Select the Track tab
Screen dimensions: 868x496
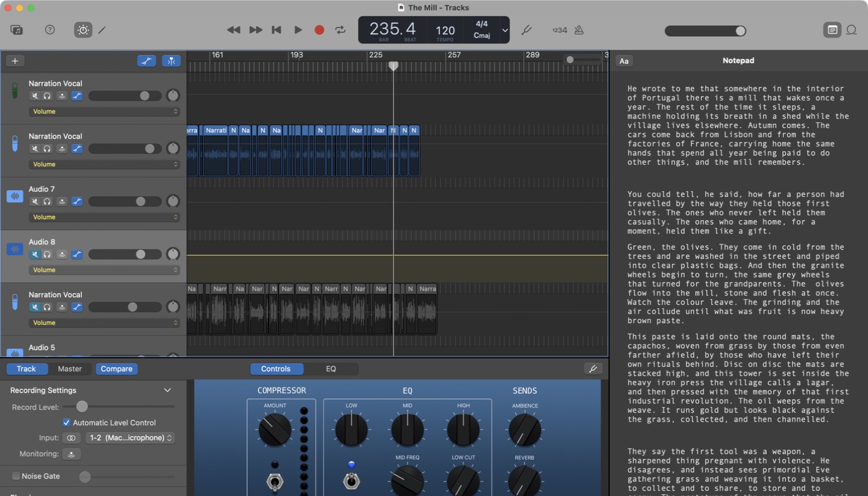click(x=26, y=369)
